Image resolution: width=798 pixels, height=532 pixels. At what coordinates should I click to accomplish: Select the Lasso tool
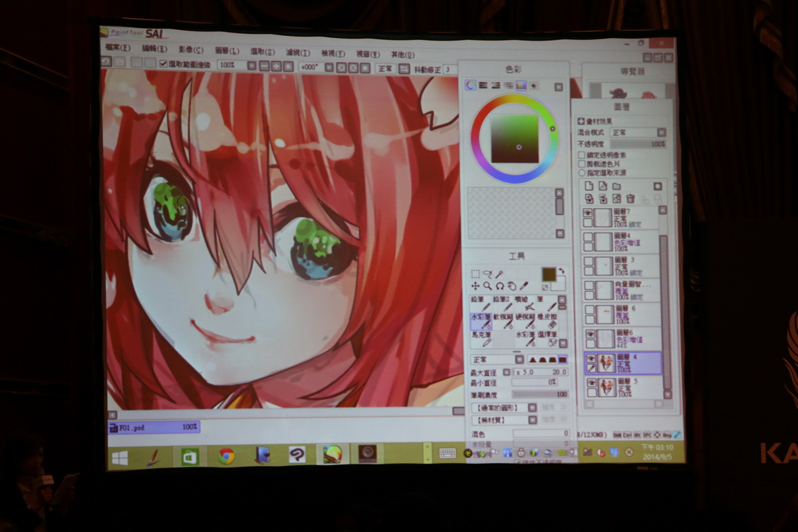click(x=487, y=274)
